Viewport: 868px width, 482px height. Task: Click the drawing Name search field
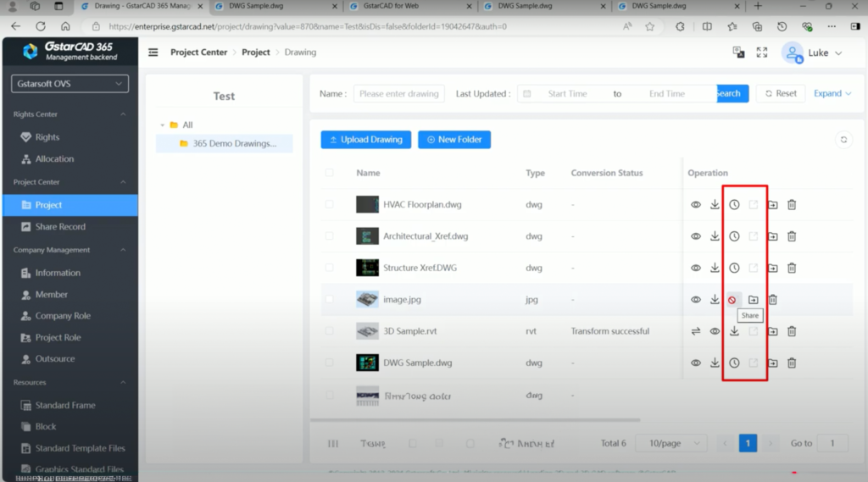[399, 94]
